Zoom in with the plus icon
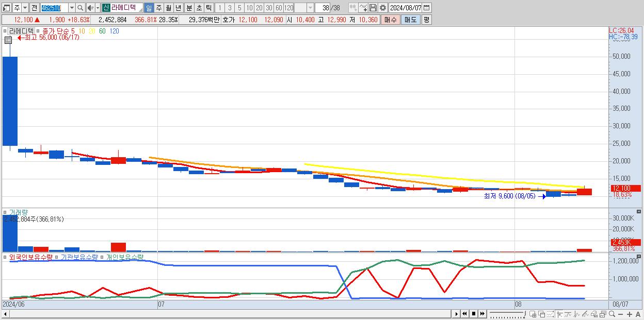 (630, 314)
